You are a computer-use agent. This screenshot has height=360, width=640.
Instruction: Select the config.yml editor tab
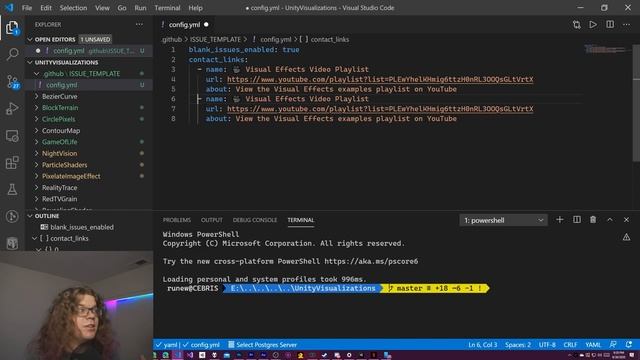pos(184,25)
